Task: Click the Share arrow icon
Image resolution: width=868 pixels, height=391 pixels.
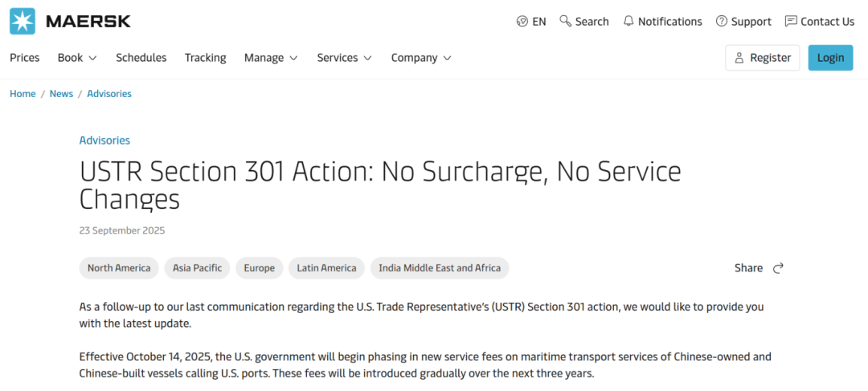Action: [778, 268]
